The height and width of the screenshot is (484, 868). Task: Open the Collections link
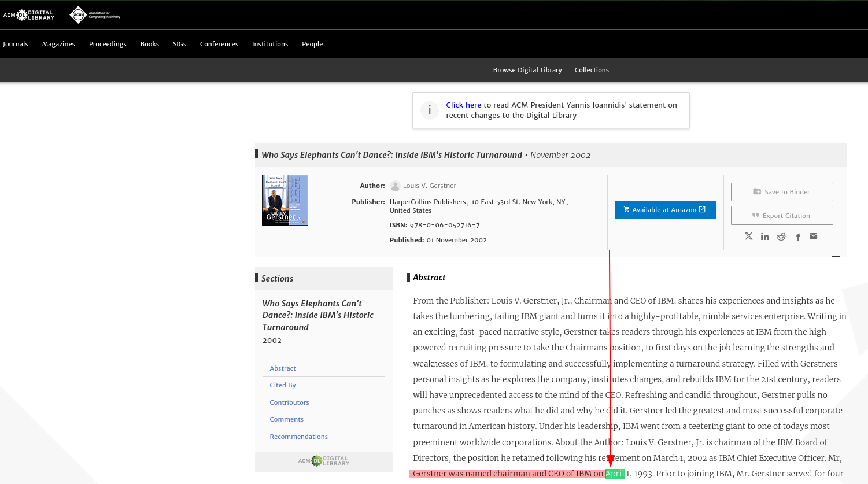pos(592,70)
